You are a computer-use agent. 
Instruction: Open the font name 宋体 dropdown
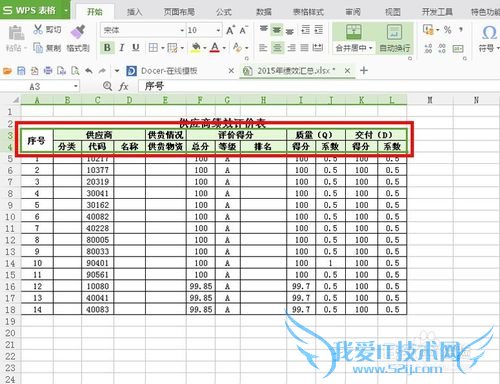click(182, 30)
